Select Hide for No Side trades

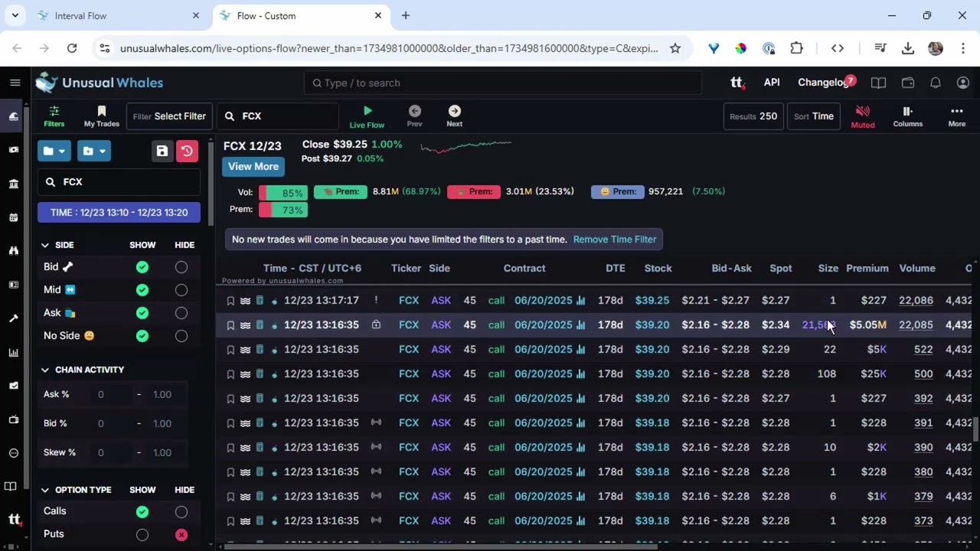(181, 336)
